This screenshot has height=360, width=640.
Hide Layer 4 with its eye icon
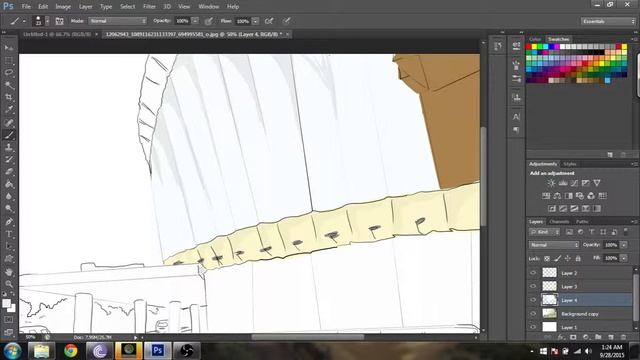pyautogui.click(x=533, y=300)
